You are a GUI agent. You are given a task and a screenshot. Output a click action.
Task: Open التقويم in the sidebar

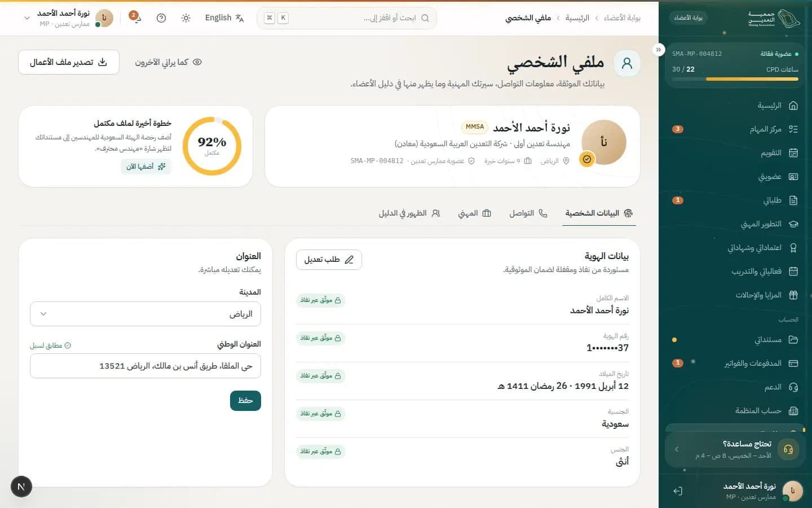click(735, 153)
